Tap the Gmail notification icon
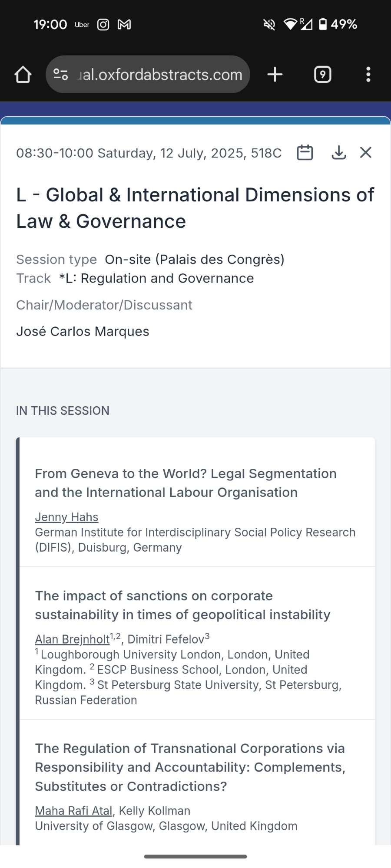391x868 pixels. coord(124,25)
